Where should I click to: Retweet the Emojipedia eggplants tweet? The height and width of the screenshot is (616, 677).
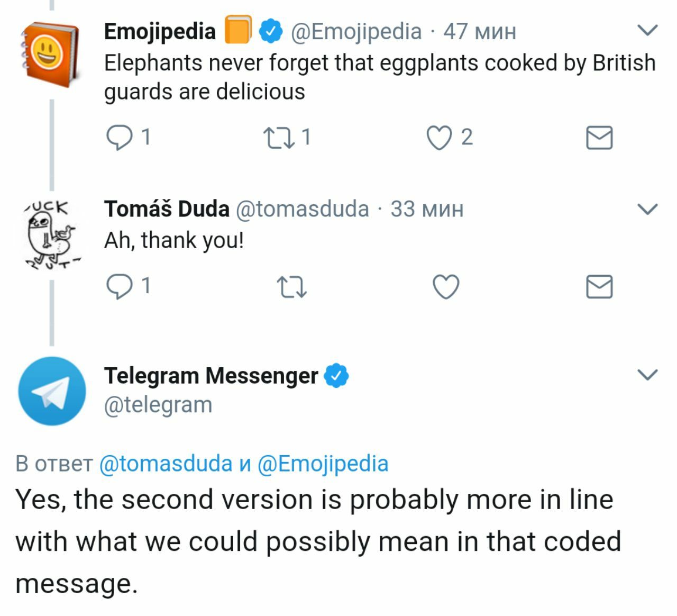pyautogui.click(x=278, y=138)
